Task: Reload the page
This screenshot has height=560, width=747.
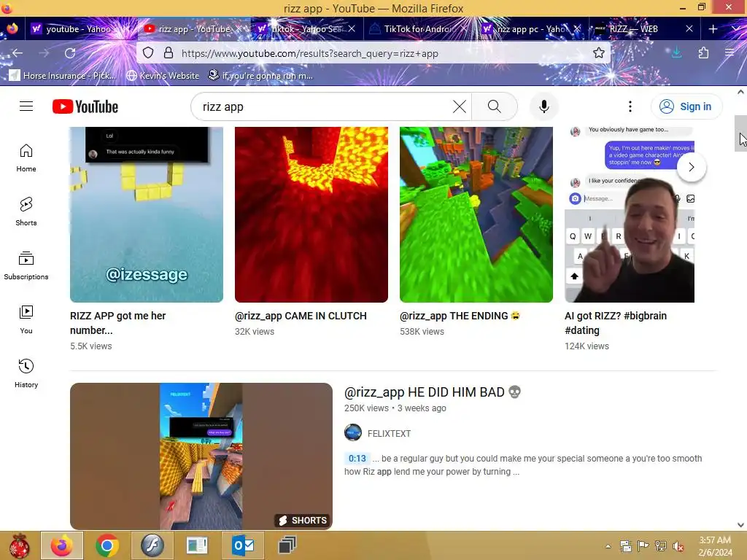Action: tap(70, 52)
